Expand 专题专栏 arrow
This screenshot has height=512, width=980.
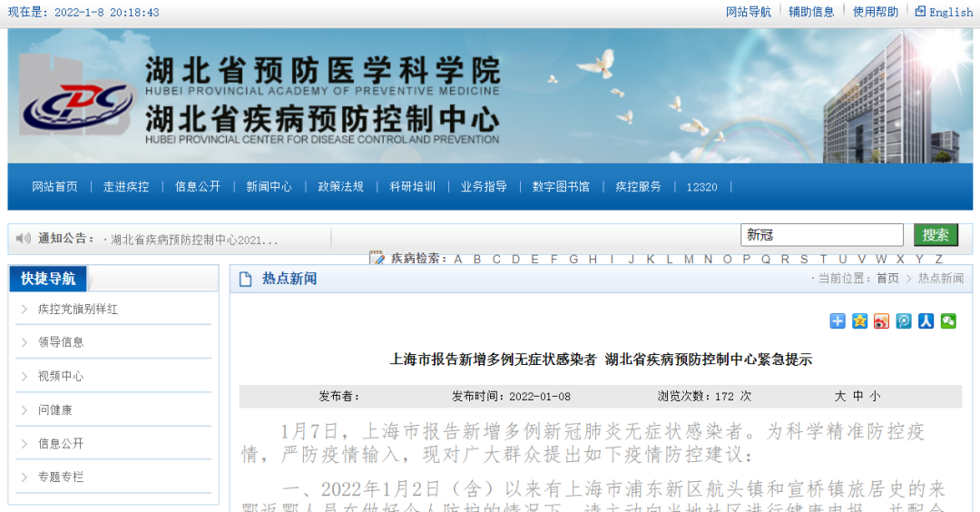[x=24, y=477]
